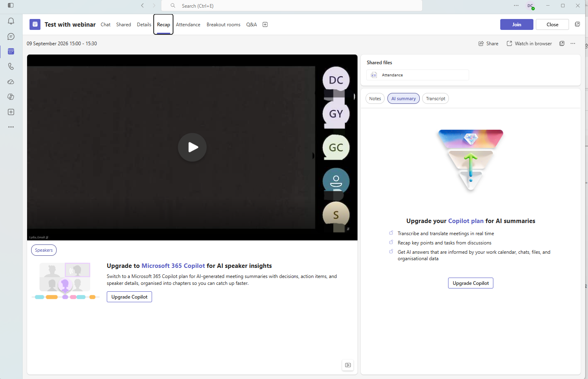Image resolution: width=588 pixels, height=379 pixels.
Task: Switch to the Details tab
Action: tap(144, 25)
